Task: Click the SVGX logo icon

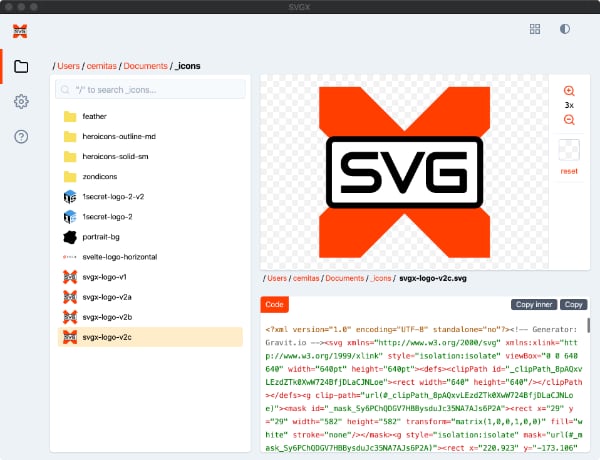Action: pos(20,31)
